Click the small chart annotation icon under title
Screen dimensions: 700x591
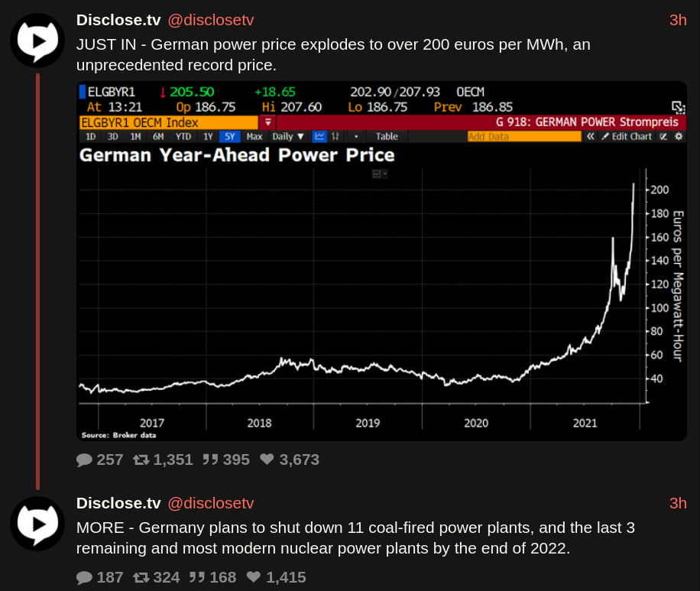tap(380, 174)
